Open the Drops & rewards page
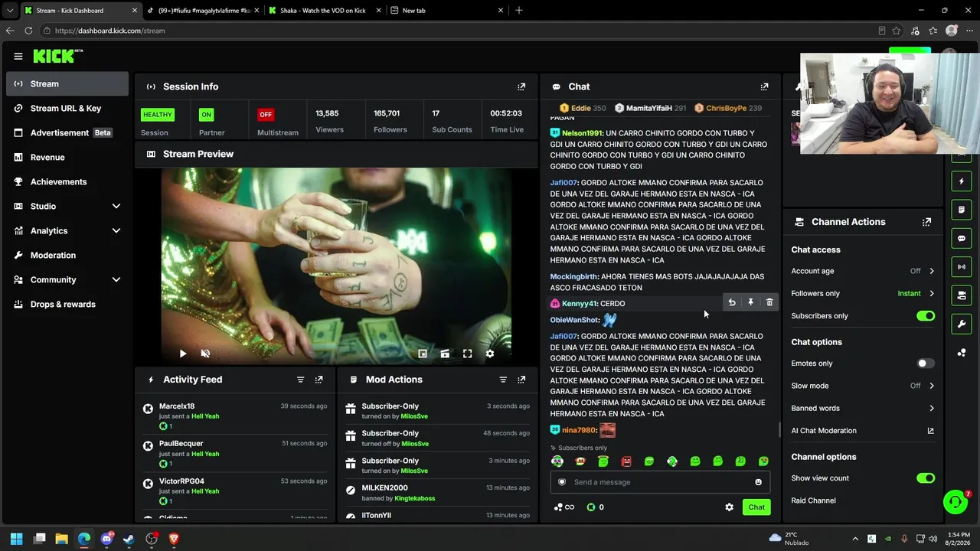The height and width of the screenshot is (551, 980). pos(67,304)
